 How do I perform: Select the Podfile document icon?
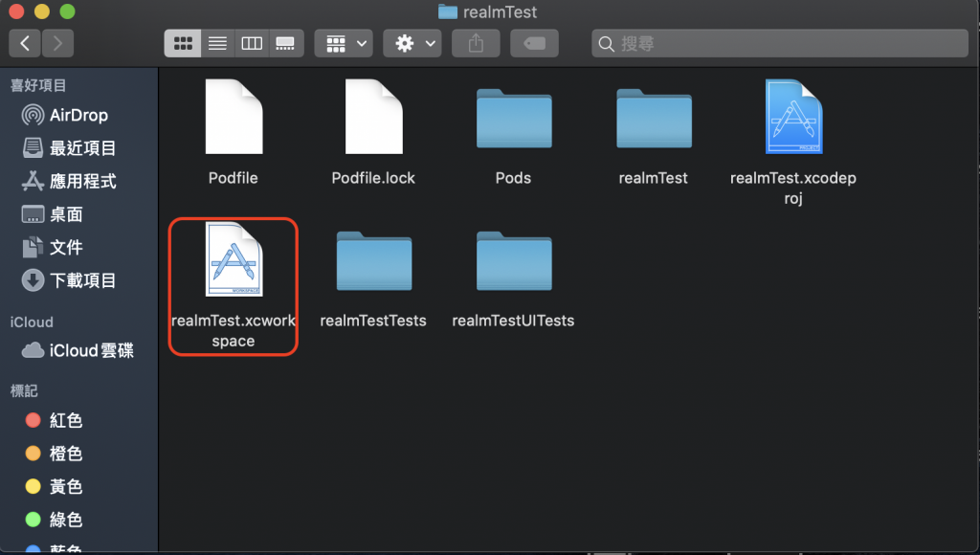[234, 116]
